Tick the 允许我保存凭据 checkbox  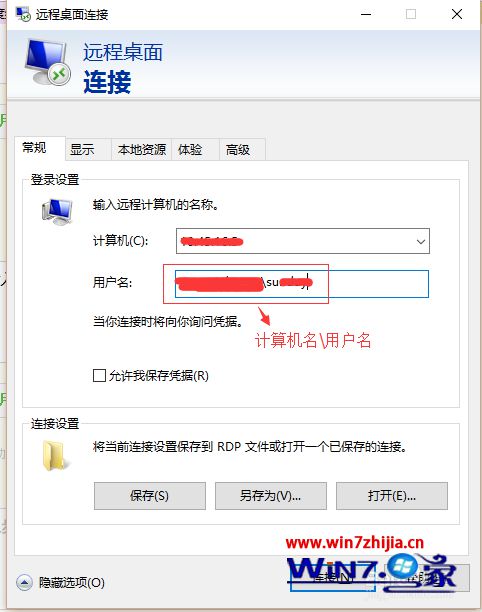[x=99, y=375]
